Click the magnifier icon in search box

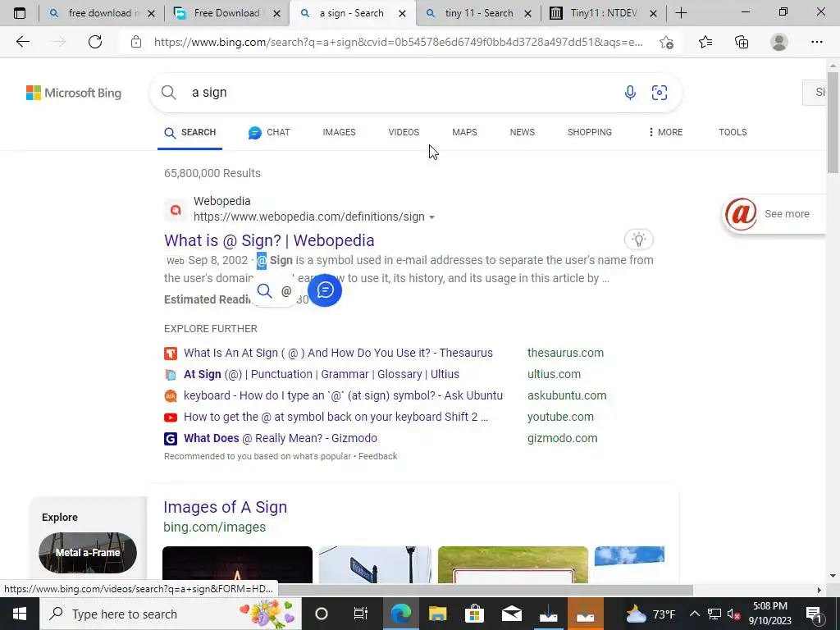pos(169,93)
